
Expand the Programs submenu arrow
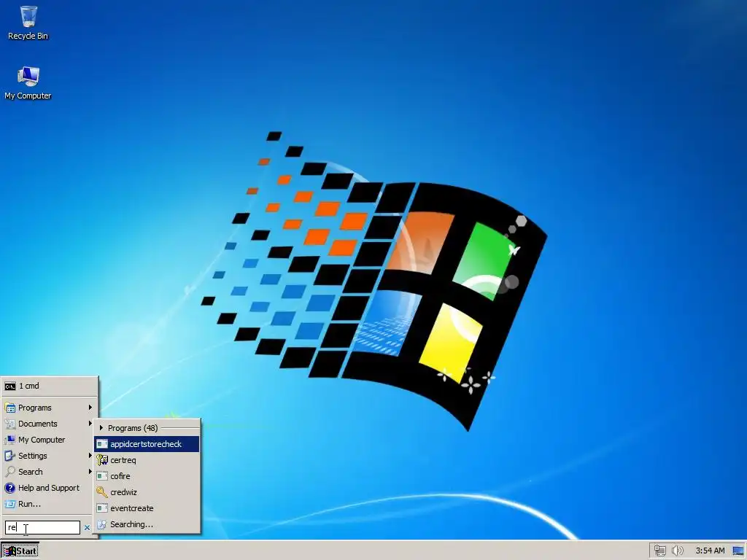(x=90, y=408)
